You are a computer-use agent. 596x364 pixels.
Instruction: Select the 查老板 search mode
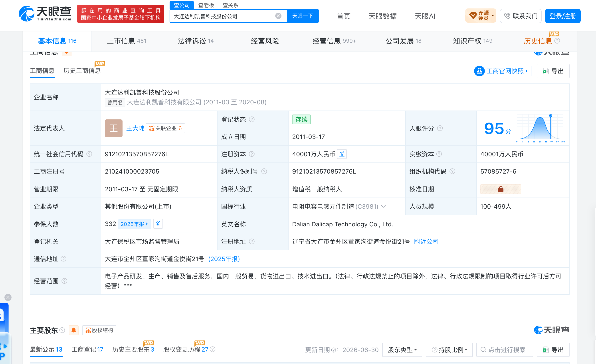point(206,5)
